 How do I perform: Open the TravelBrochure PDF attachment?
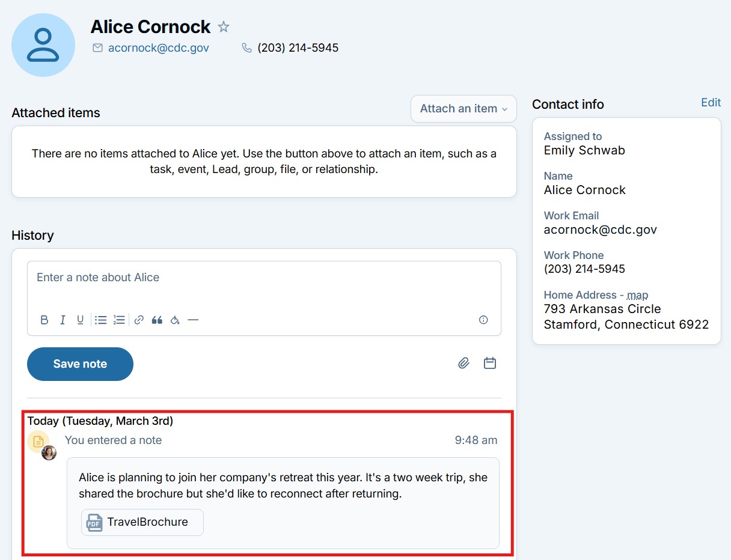[141, 522]
